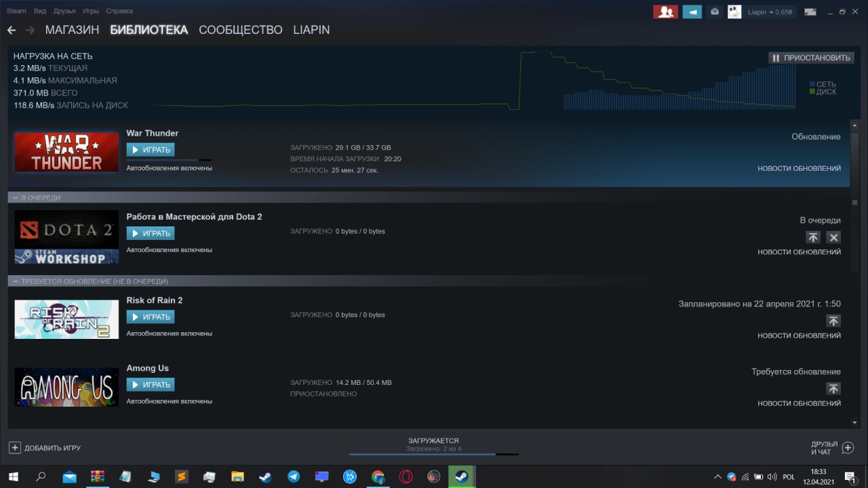The height and width of the screenshot is (488, 868).
Task: Click the СЕТЬ graph legend swatch
Action: (812, 84)
